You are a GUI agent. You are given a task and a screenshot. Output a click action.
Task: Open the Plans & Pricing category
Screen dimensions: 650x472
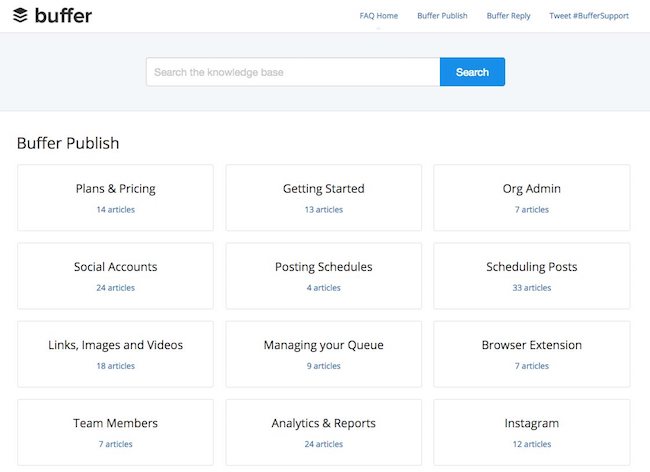115,197
